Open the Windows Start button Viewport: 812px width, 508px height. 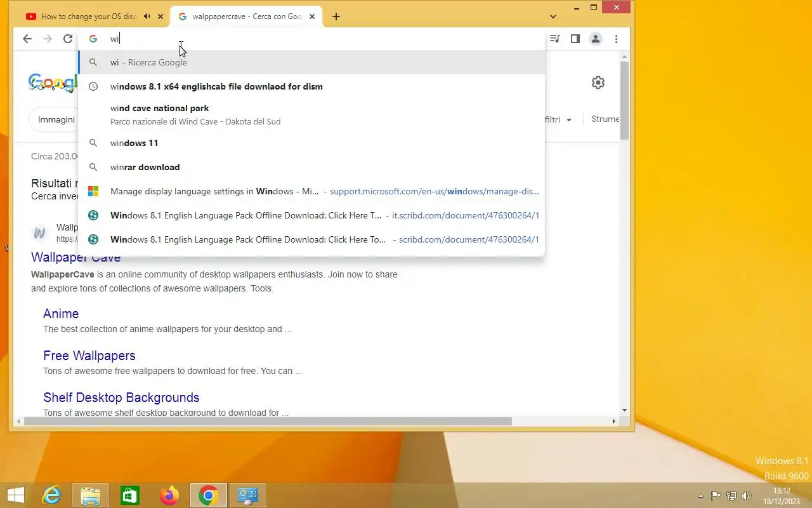[x=15, y=495]
